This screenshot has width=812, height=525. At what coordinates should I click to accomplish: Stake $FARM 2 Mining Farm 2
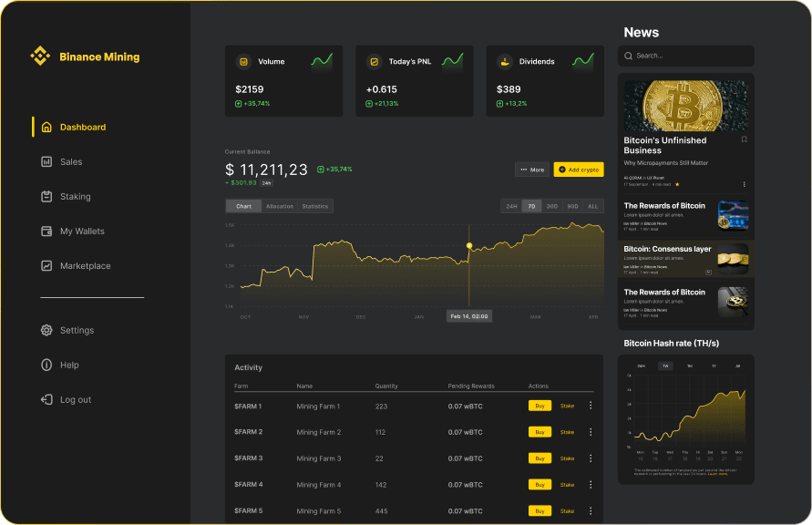point(567,432)
